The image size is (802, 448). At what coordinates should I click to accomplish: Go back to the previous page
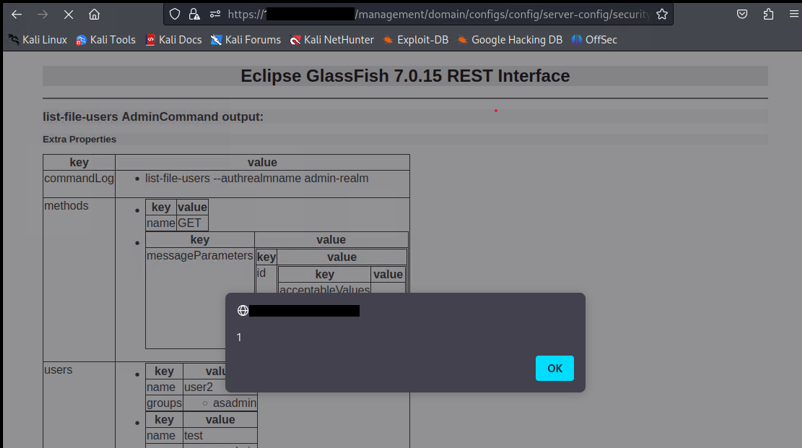click(x=16, y=14)
